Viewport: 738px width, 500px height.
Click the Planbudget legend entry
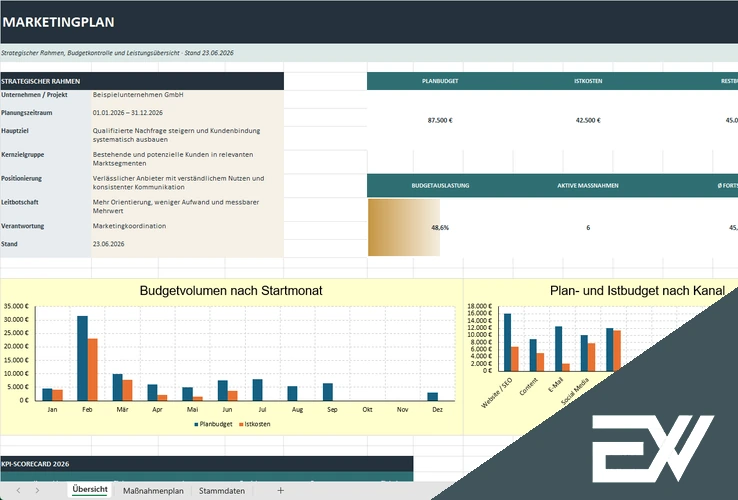tap(213, 424)
